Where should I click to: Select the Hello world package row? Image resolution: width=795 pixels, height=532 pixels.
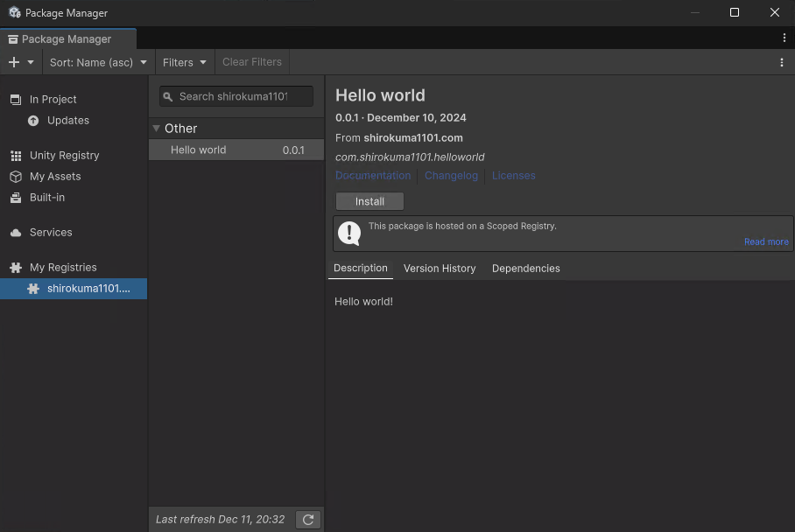click(x=236, y=150)
